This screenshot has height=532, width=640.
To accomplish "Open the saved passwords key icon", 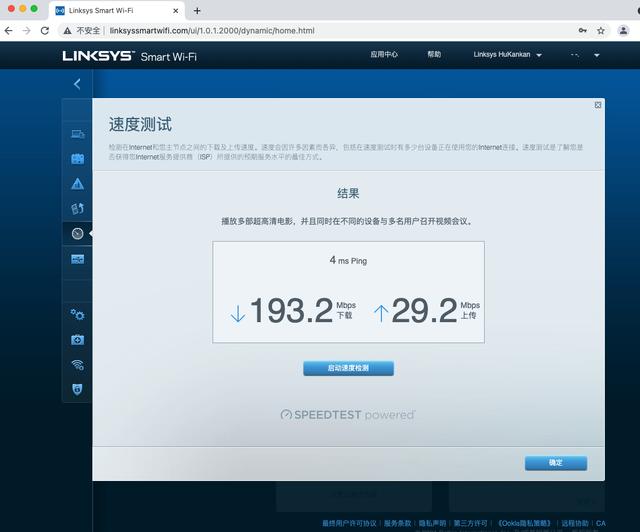I will (579, 31).
